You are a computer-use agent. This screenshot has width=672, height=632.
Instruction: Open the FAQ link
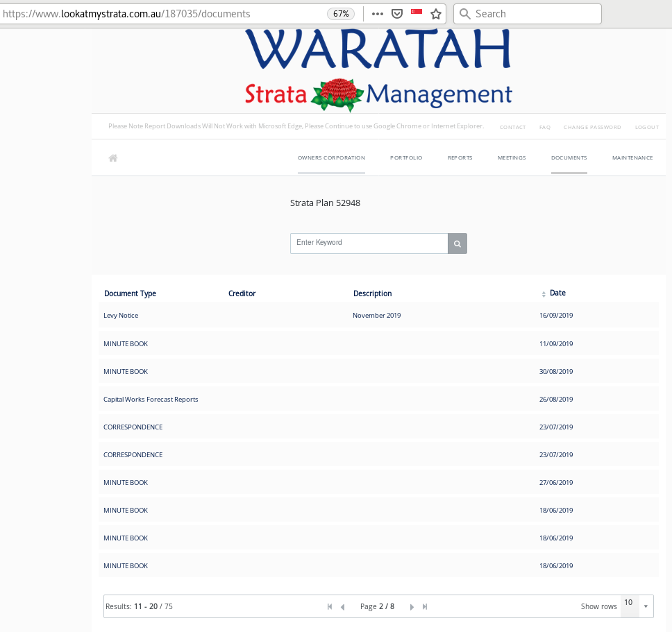[545, 127]
